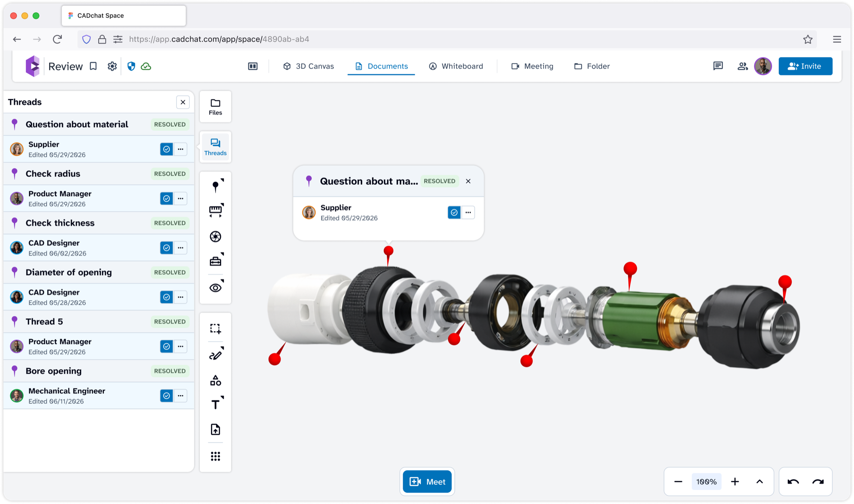Open the toolbox icon in sidebar
This screenshot has height=504, width=854.
(216, 261)
